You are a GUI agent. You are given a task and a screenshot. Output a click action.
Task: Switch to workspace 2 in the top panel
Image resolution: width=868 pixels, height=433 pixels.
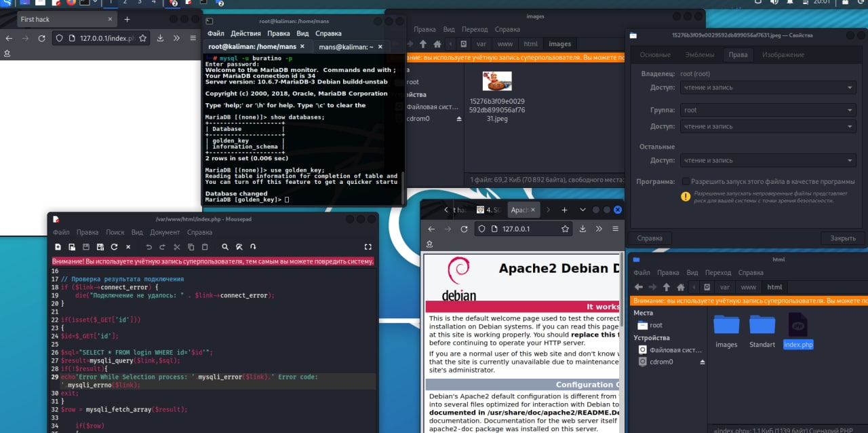pyautogui.click(x=124, y=3)
